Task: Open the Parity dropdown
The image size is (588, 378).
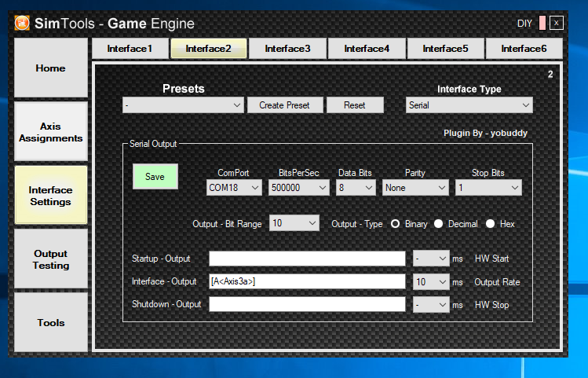Action: (415, 187)
